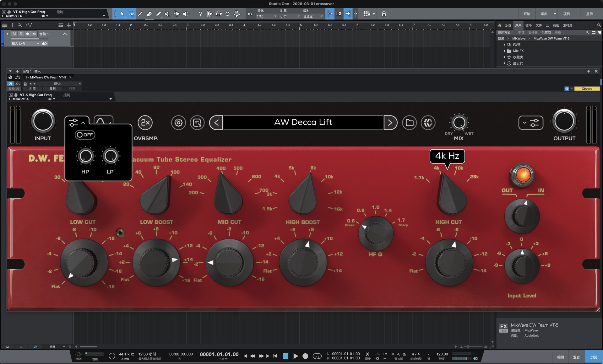
Task: Select the Paint tool pencil icon
Action: coord(159,14)
